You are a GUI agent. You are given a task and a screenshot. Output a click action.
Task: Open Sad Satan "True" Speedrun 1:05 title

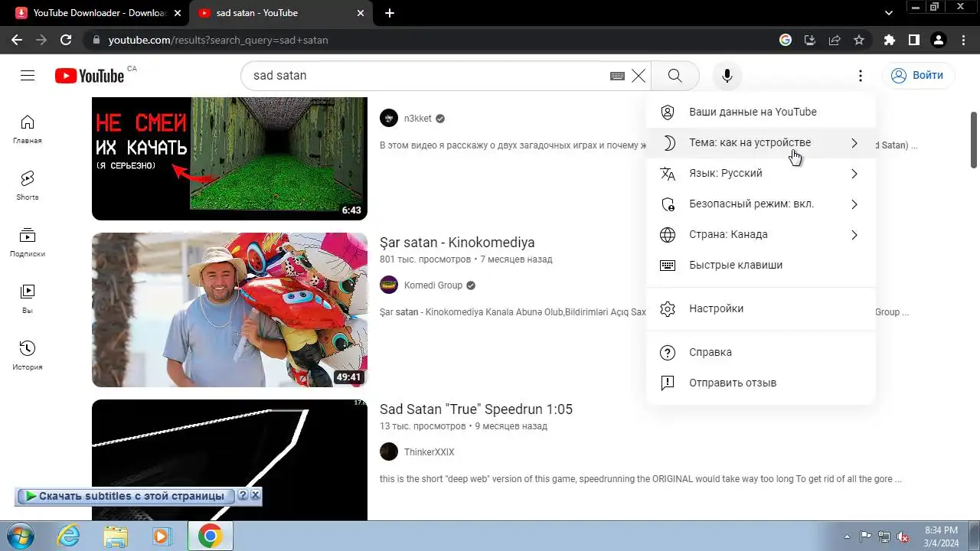click(476, 409)
